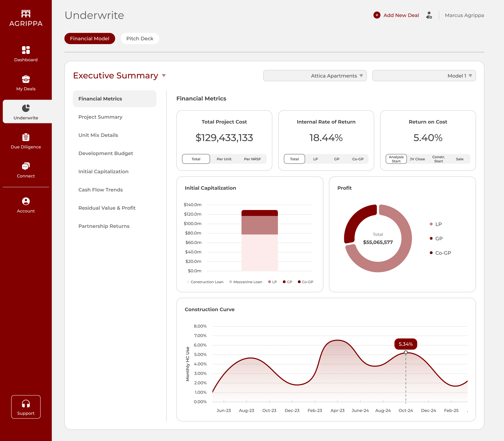Click the Construction Loan legend swatch

188,282
